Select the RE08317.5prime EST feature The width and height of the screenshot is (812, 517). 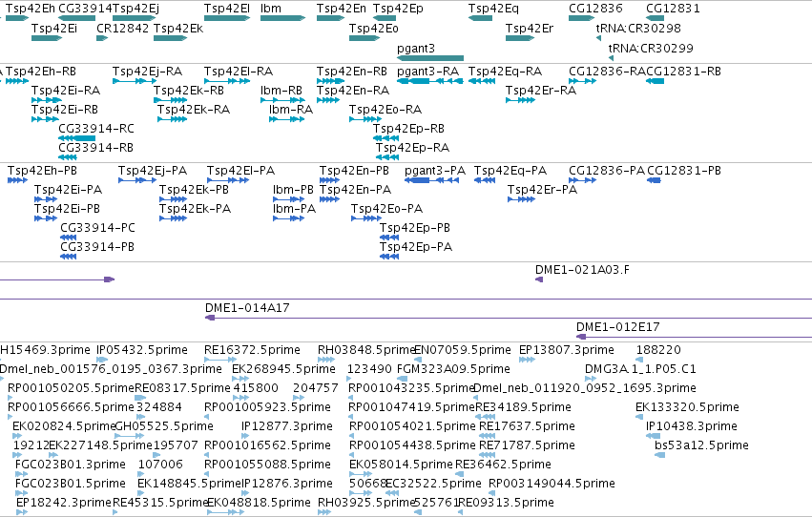coord(140,398)
